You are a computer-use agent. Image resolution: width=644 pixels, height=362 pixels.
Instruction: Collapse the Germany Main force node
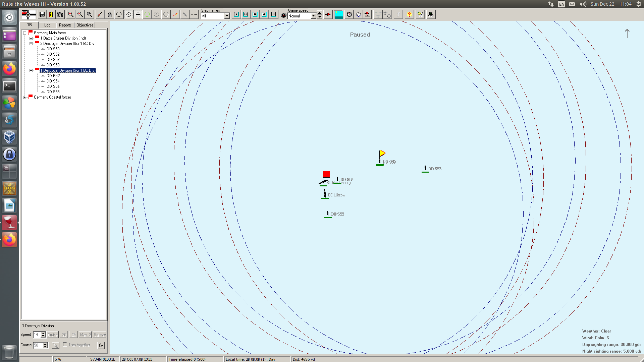[24, 33]
